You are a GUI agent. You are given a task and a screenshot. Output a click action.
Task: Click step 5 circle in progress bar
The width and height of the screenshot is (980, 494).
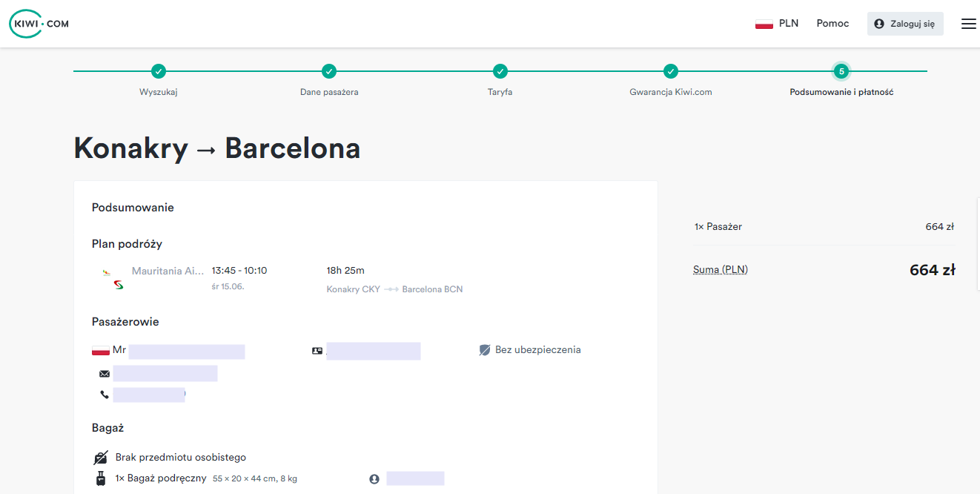841,71
